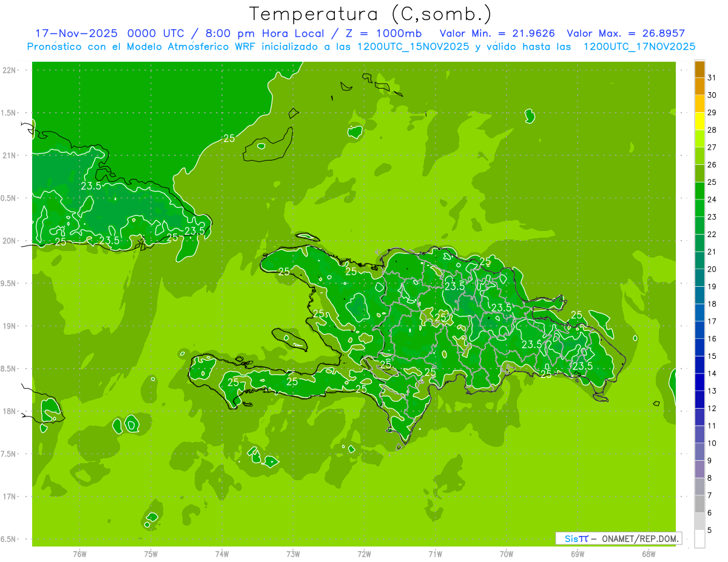The image size is (728, 562).
Task: Click the '72W' longitude label
Action: pyautogui.click(x=364, y=554)
